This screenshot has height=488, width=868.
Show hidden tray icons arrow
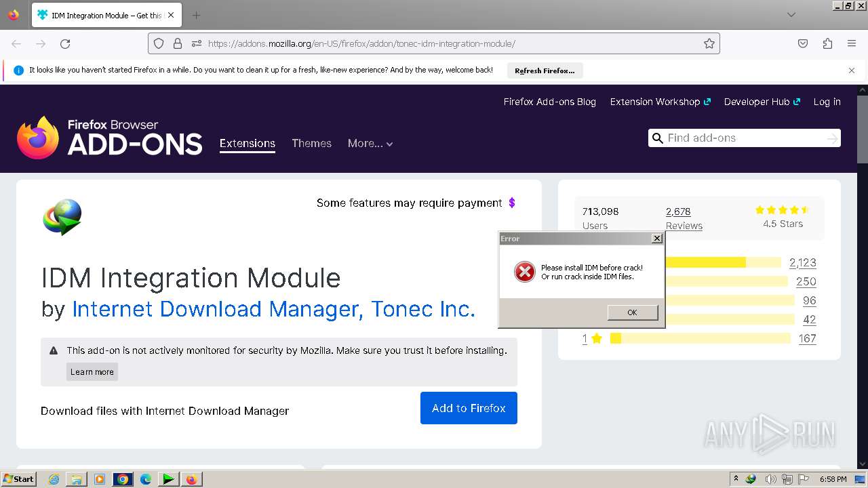point(736,479)
